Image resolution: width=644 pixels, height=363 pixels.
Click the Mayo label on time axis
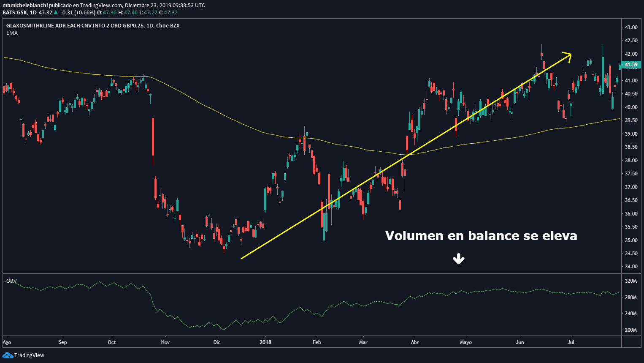pos(466,342)
